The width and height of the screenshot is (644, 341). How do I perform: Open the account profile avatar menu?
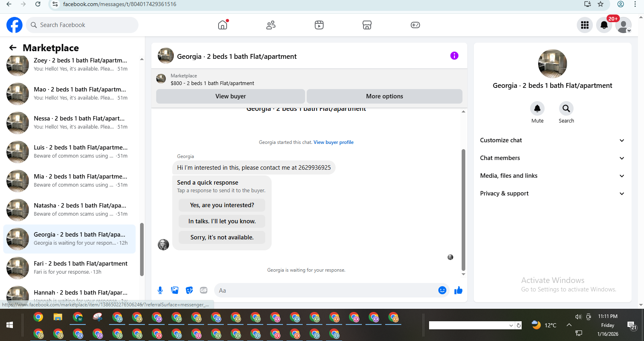click(x=623, y=25)
